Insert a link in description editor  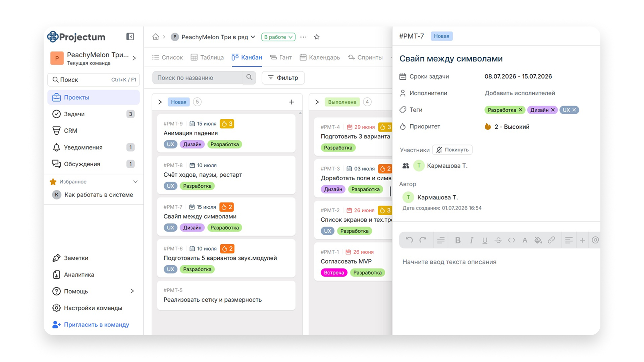point(551,240)
